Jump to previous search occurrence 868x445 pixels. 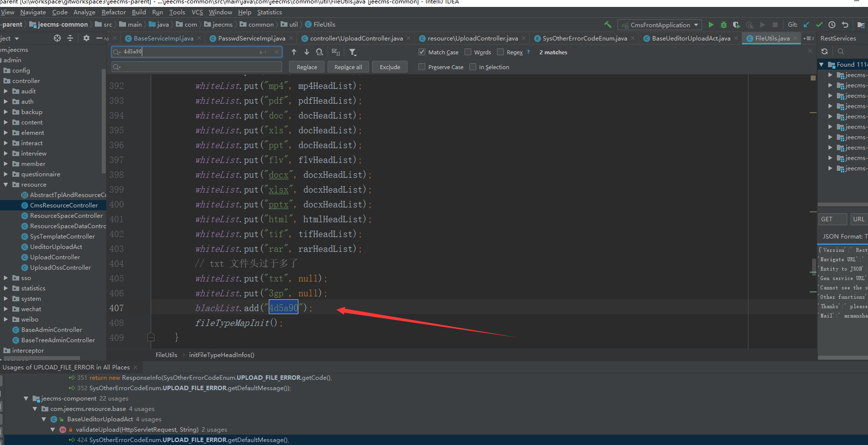point(294,52)
